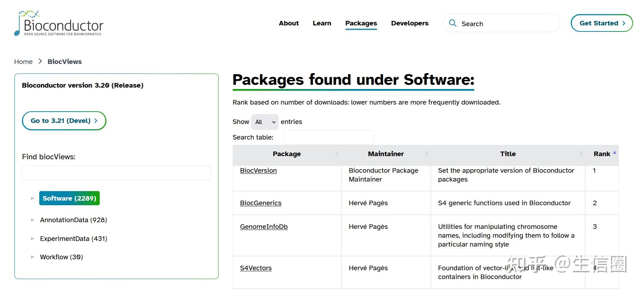Image resolution: width=644 pixels, height=290 pixels.
Task: Expand the Software tree triangle
Action: click(x=33, y=199)
